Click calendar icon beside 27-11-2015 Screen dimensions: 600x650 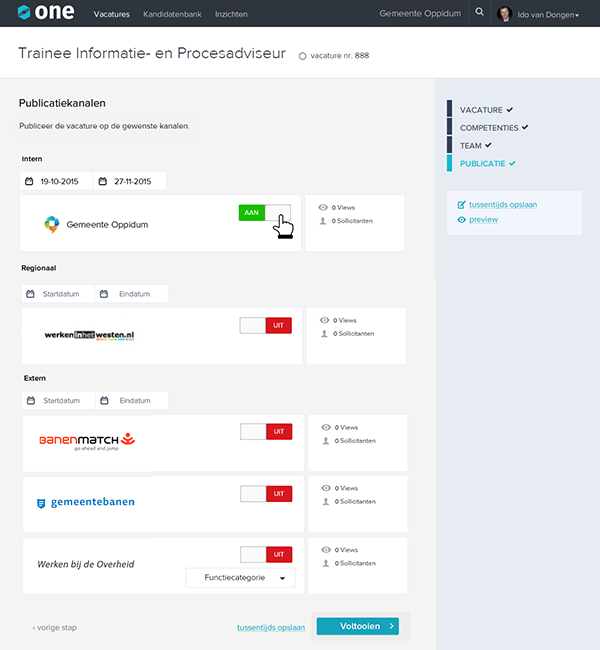[x=103, y=181]
